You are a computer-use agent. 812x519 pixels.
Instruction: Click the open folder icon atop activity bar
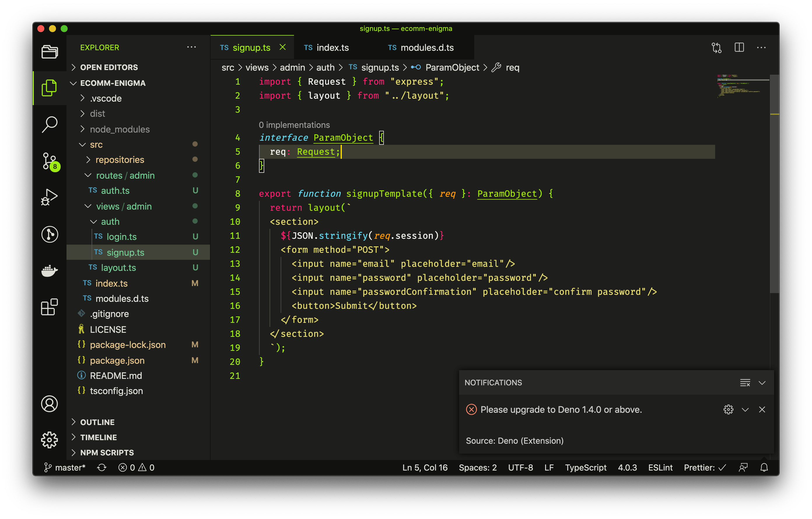[50, 52]
